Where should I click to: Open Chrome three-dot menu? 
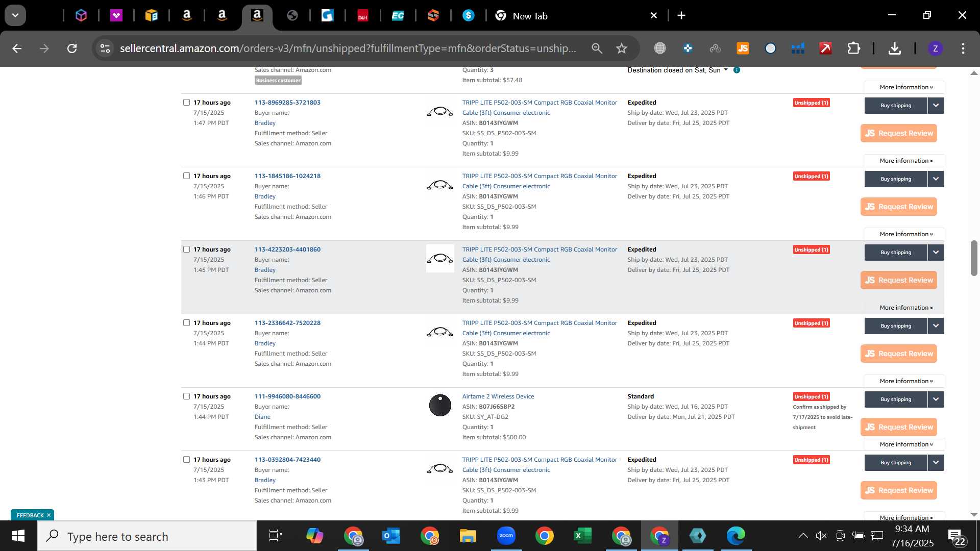tap(963, 48)
